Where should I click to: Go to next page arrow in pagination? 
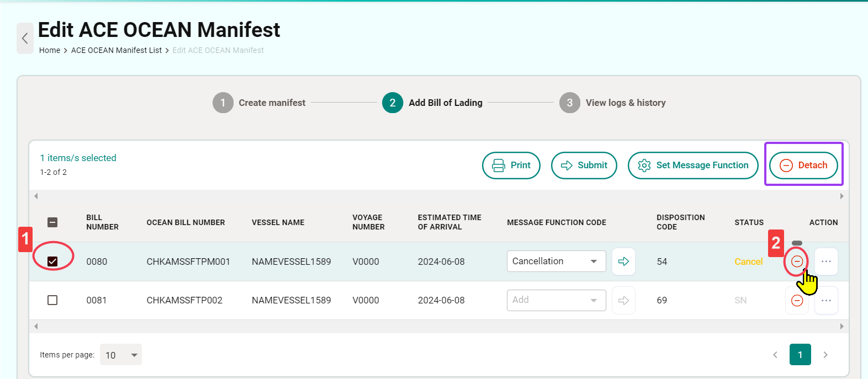(825, 355)
